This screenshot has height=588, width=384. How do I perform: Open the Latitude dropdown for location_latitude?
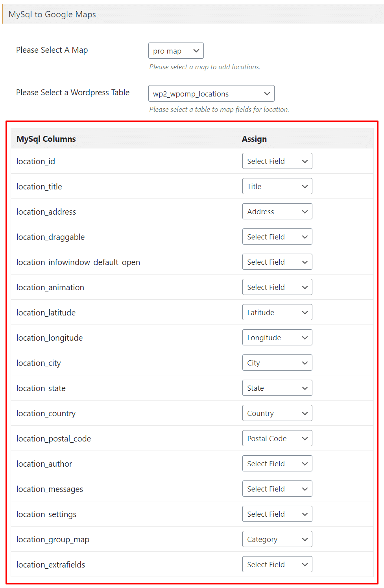coord(277,312)
